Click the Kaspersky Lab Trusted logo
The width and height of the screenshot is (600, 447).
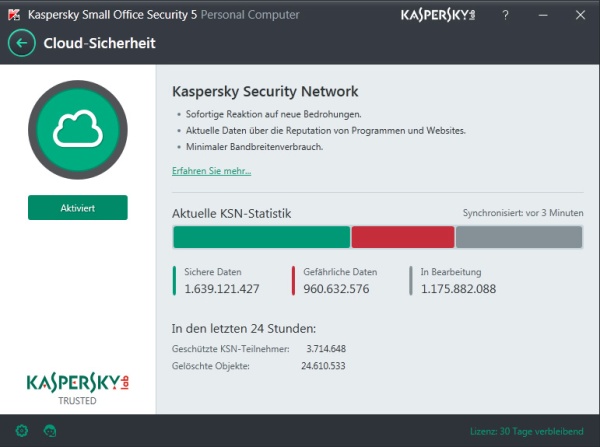78,389
